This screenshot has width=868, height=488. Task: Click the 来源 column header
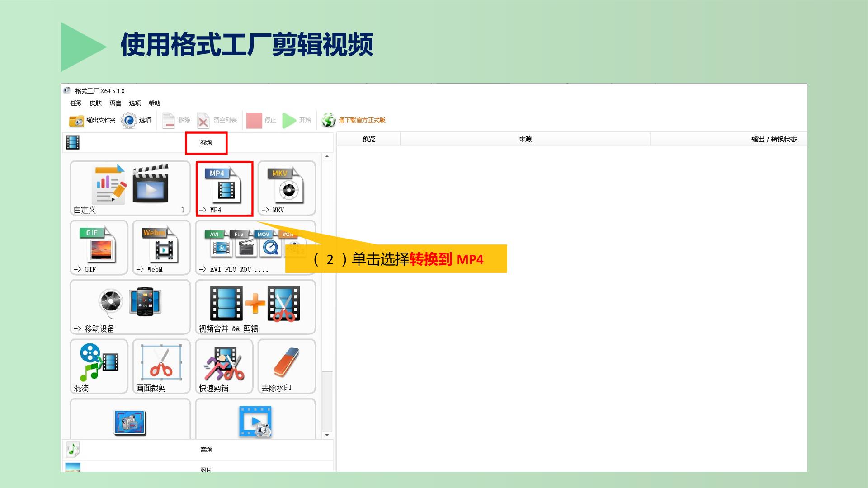525,139
